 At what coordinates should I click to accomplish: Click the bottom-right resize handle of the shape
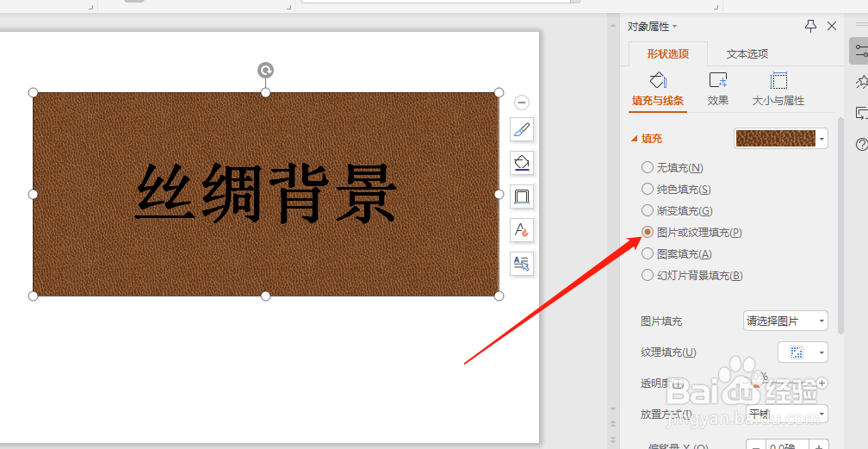pos(499,296)
